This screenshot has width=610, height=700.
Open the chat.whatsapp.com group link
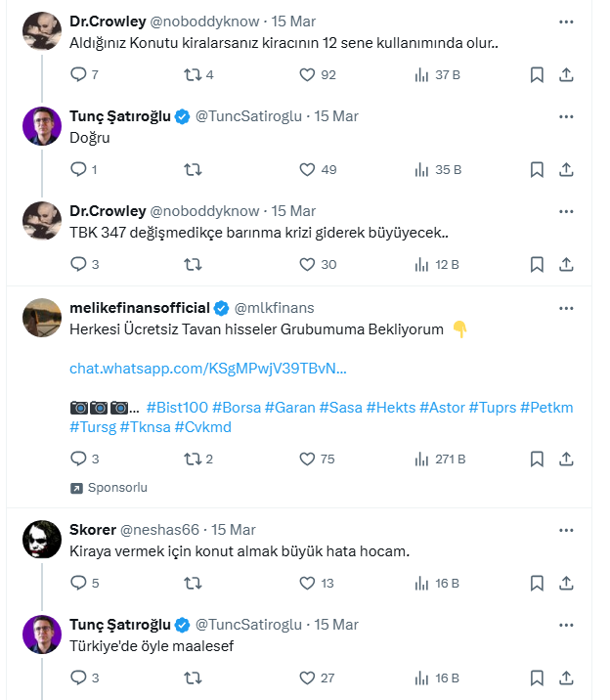208,369
